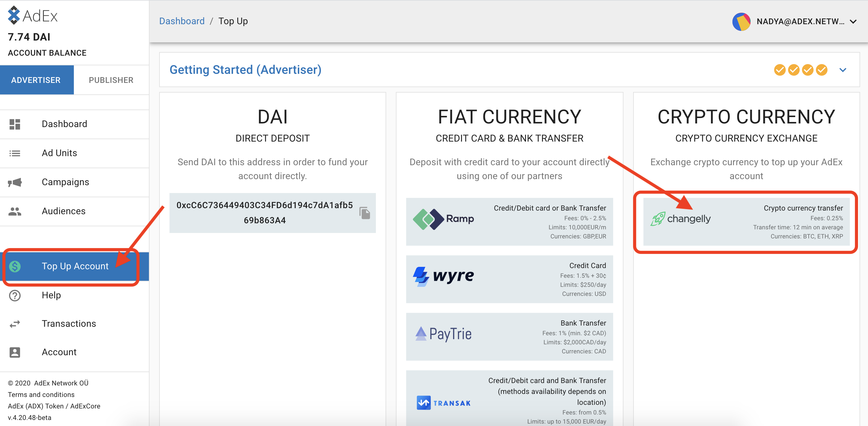Open Transactions from sidebar
868x426 pixels.
(x=74, y=324)
